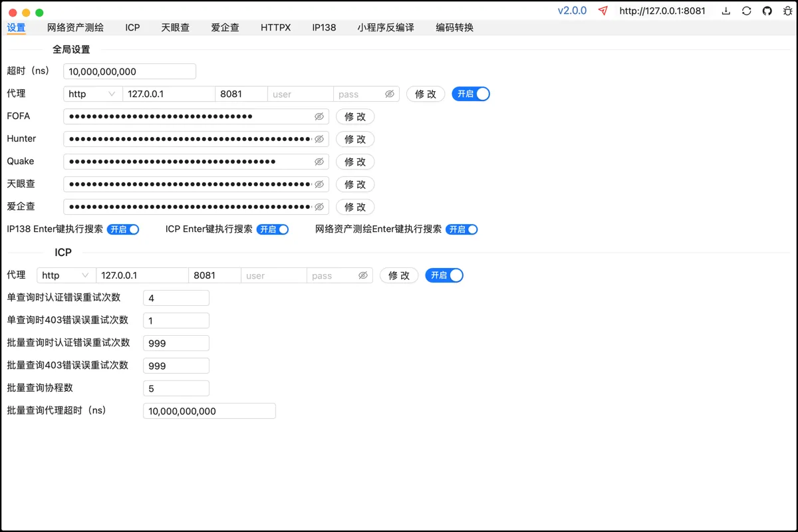Image resolution: width=798 pixels, height=532 pixels.
Task: Click the http://127.0.0.1:8081 proxy address text
Action: point(662,11)
